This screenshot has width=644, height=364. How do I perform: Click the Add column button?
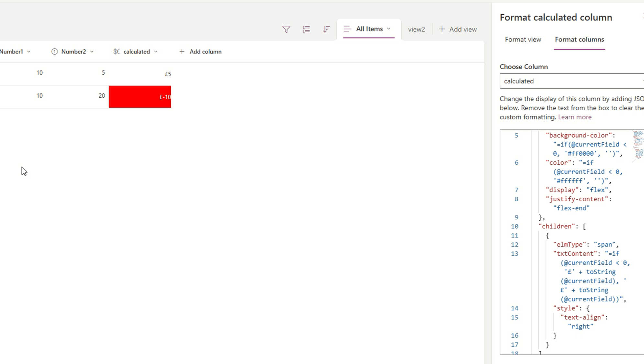200,52
